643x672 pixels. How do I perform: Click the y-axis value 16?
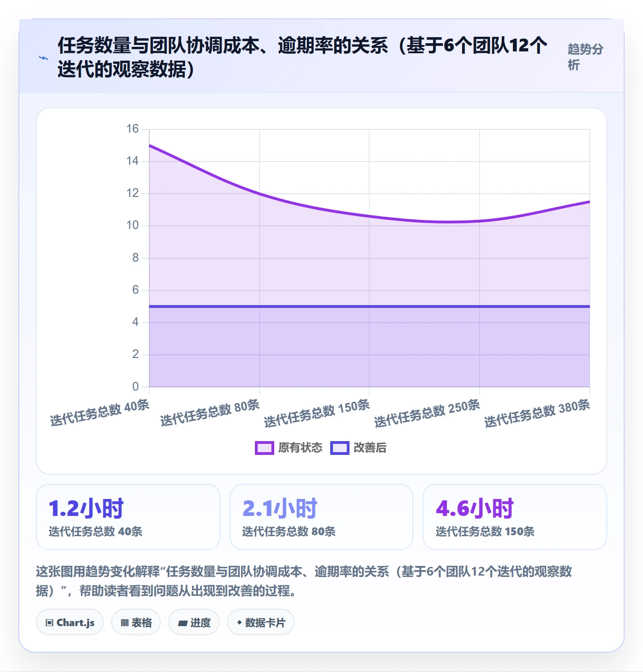[x=133, y=129]
